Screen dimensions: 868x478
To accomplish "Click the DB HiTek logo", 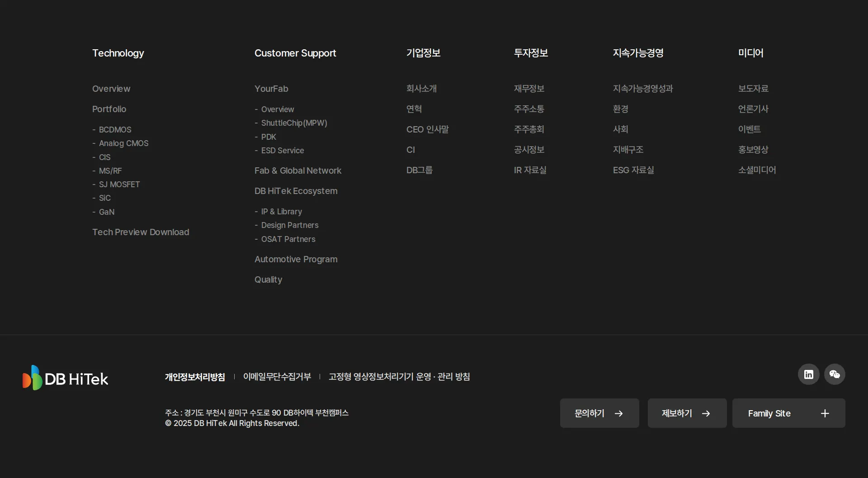I will coord(66,378).
